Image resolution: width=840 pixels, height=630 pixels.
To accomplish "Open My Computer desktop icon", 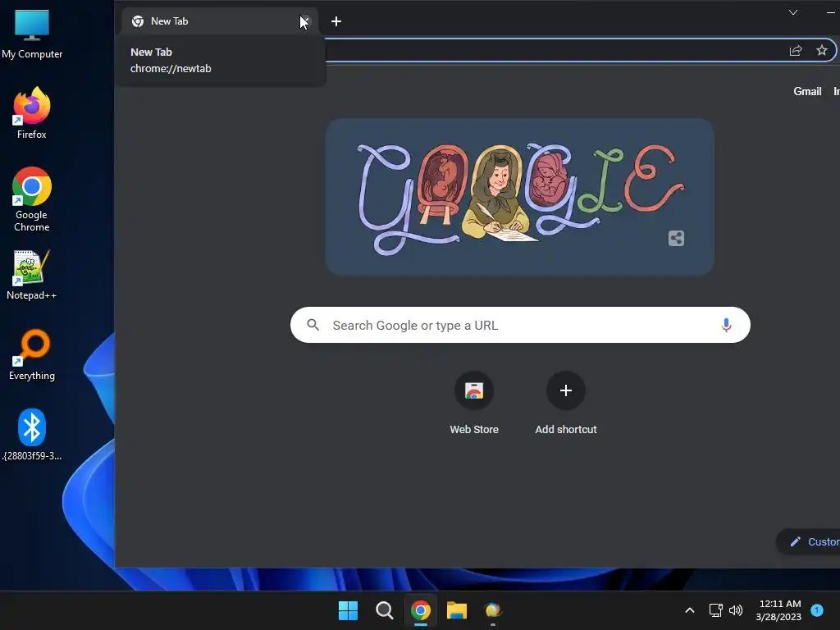I will (x=32, y=34).
